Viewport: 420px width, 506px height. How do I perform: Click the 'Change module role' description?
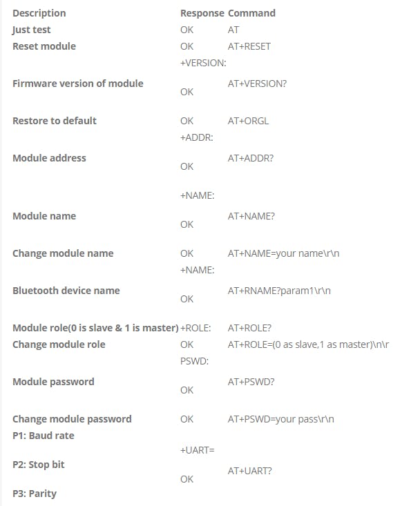59,344
